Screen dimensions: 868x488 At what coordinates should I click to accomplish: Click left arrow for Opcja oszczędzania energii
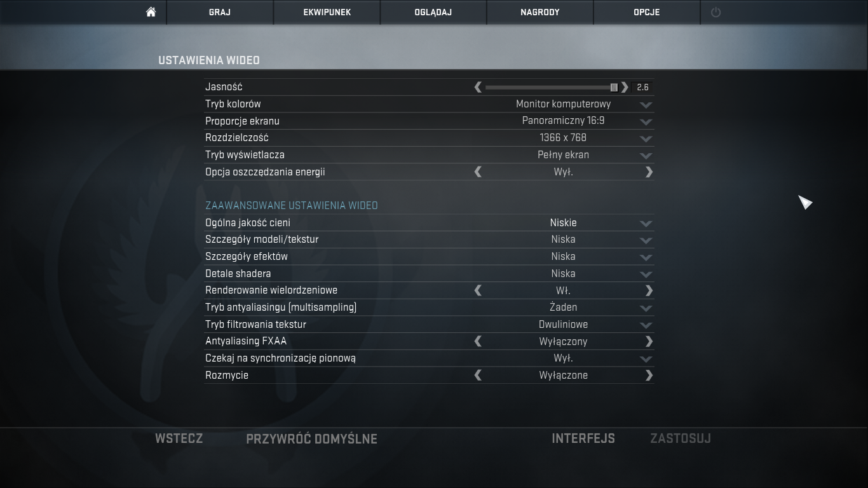tap(478, 172)
